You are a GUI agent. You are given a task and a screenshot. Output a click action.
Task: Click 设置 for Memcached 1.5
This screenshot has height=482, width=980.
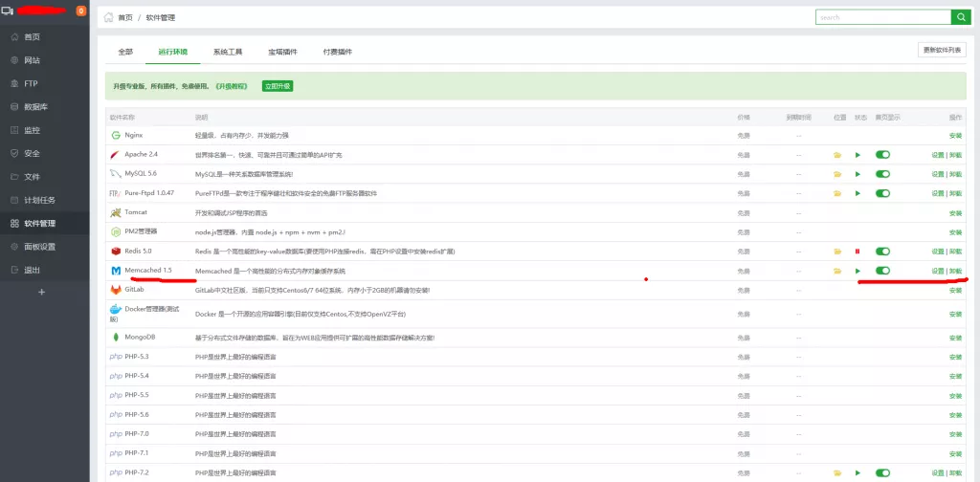click(938, 271)
